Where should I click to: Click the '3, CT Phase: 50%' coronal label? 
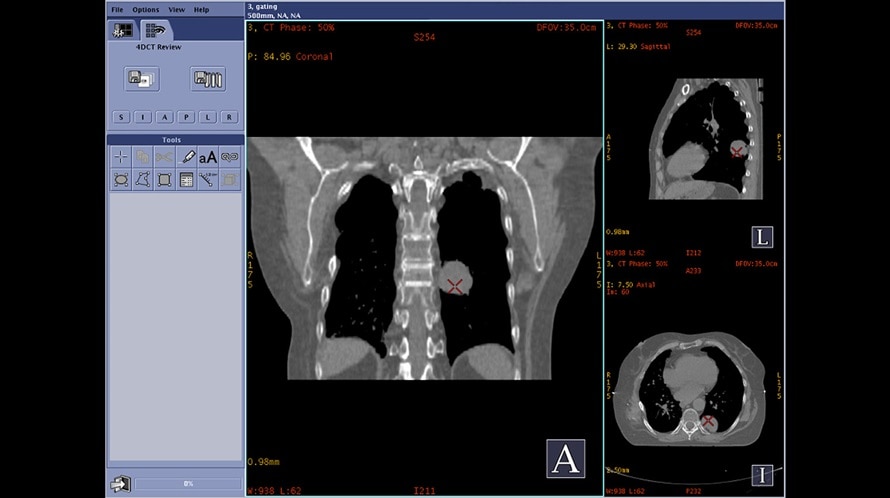pyautogui.click(x=291, y=27)
